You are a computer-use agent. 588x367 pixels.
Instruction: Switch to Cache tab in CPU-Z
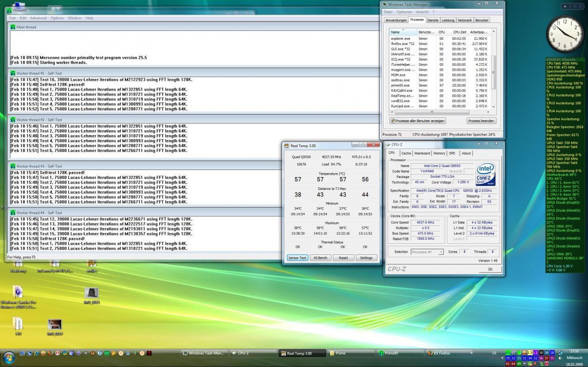point(406,153)
